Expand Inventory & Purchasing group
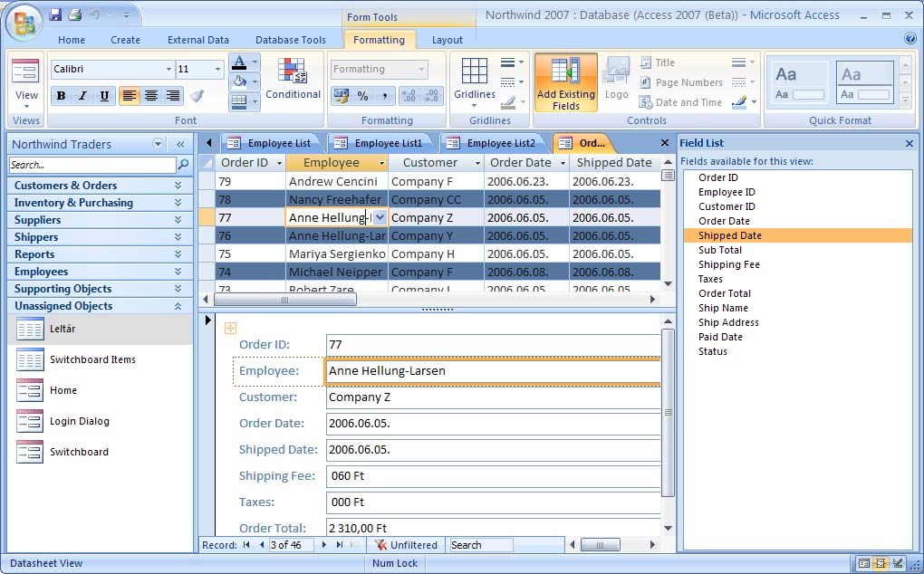 101,203
